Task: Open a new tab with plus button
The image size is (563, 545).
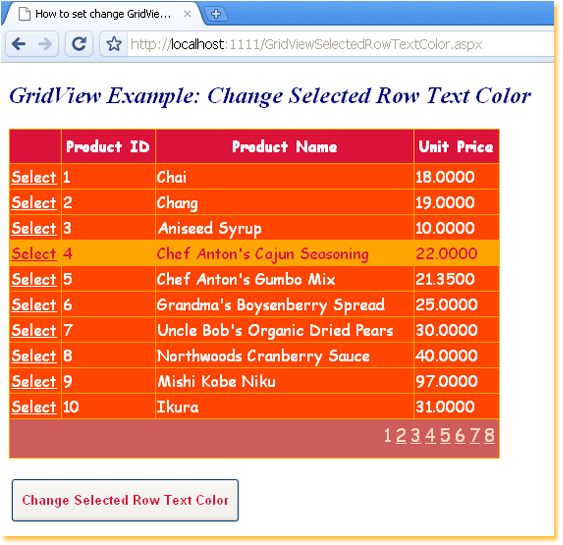Action: [216, 14]
